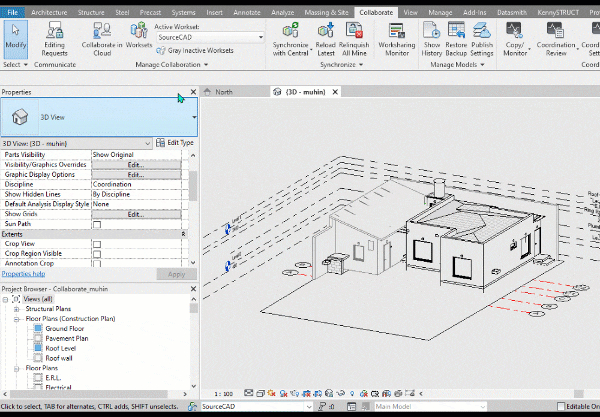Open Publish Settings
Image resolution: width=600 pixels, height=417 pixels.
pos(482,39)
